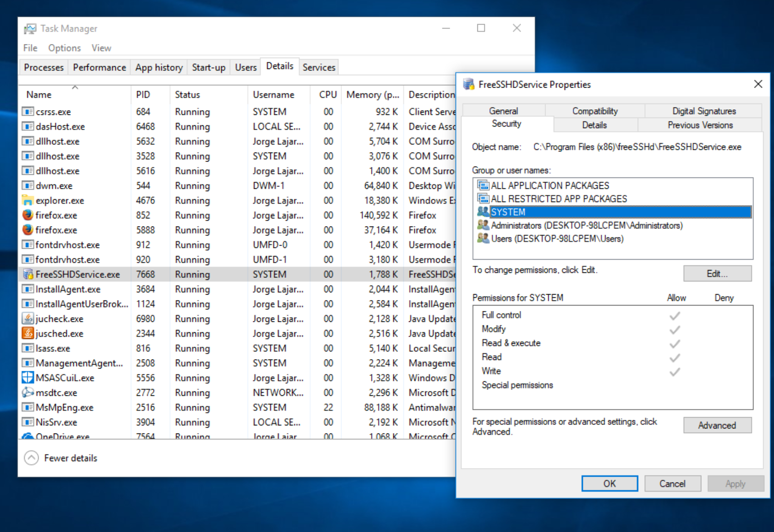Click the FreeSSHDService Properties title bar icon
The width and height of the screenshot is (774, 532).
pyautogui.click(x=468, y=84)
